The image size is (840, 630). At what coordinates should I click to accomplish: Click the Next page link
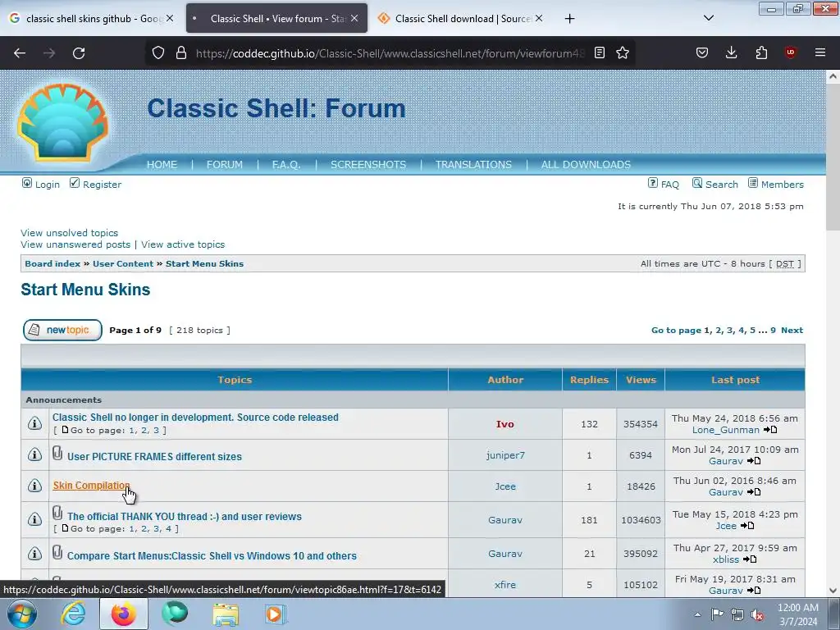pos(792,330)
